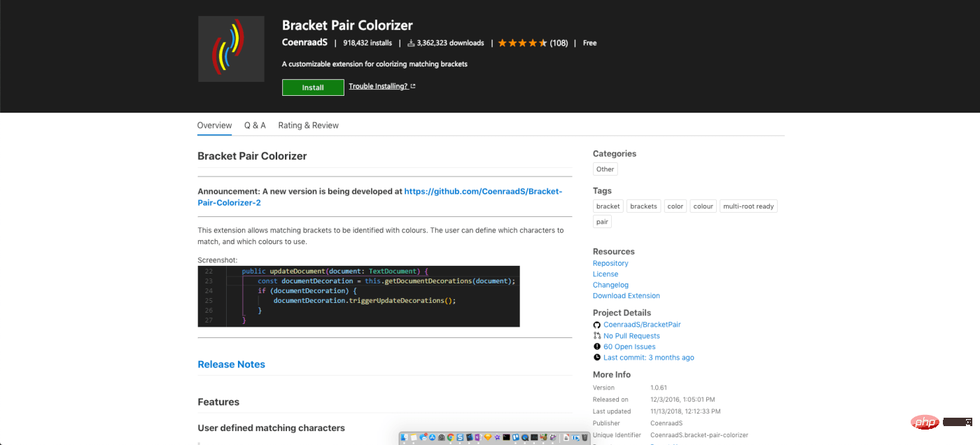The image size is (980, 445).
Task: Click the pull request icon
Action: (x=597, y=336)
